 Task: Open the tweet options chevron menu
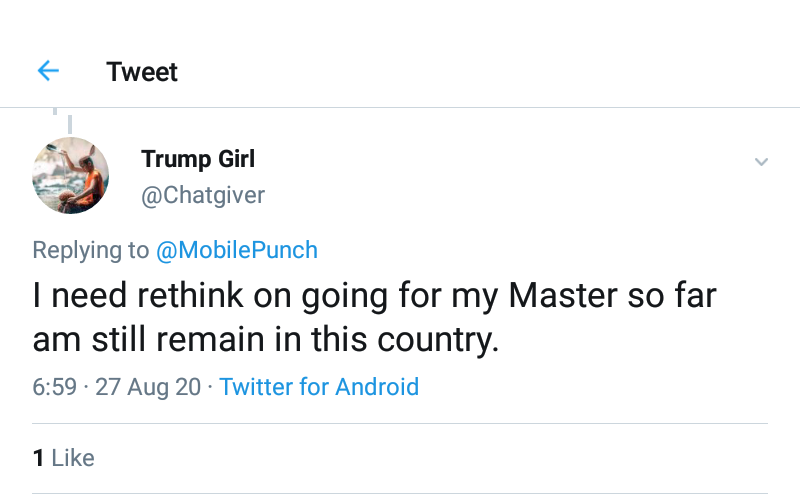[761, 162]
